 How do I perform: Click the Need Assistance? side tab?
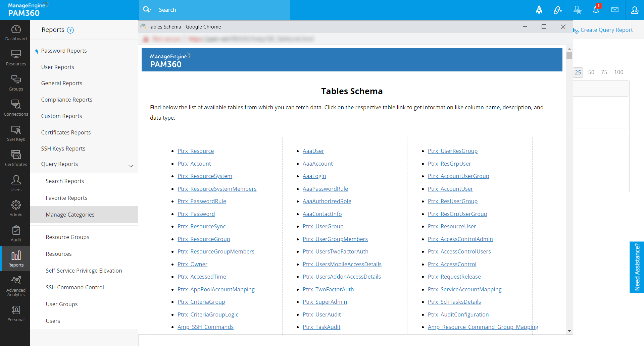[637, 267]
